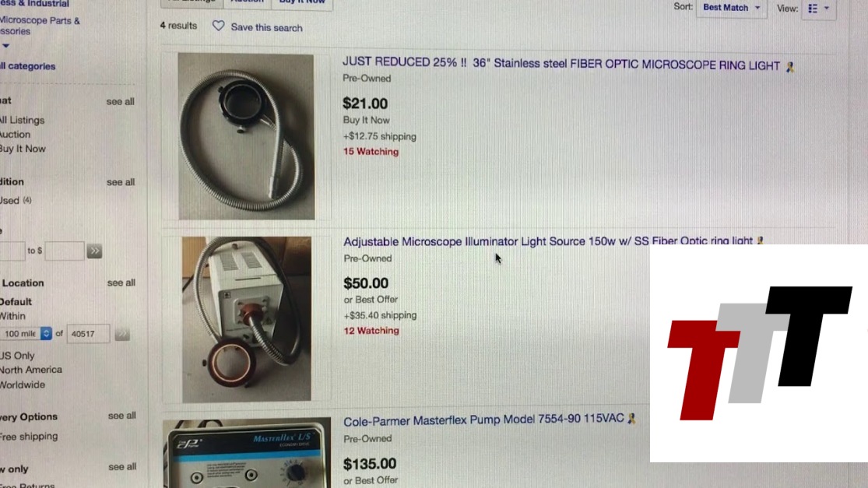This screenshot has width=868, height=488.
Task: Open the 100 mile distance dropdown
Action: click(26, 334)
